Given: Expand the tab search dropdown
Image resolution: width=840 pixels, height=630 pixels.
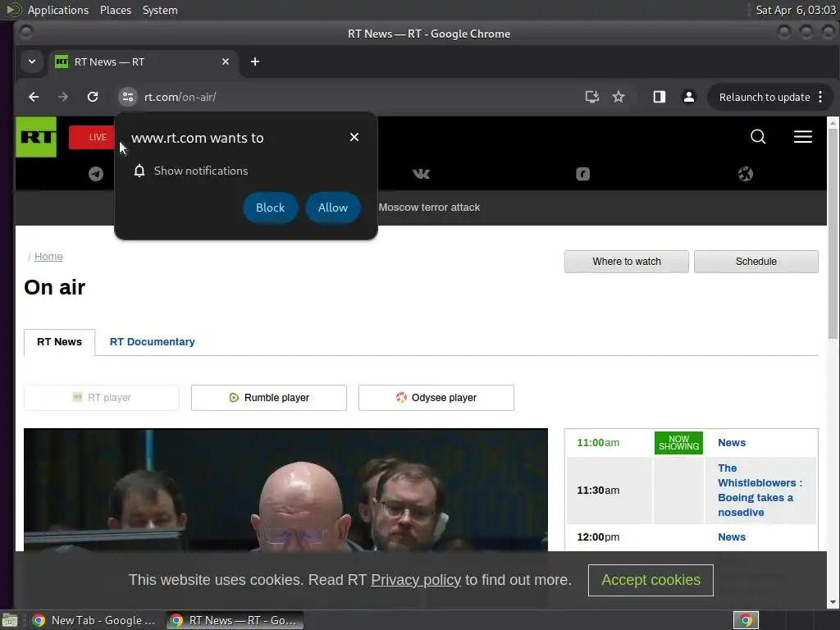Looking at the screenshot, I should click(32, 62).
